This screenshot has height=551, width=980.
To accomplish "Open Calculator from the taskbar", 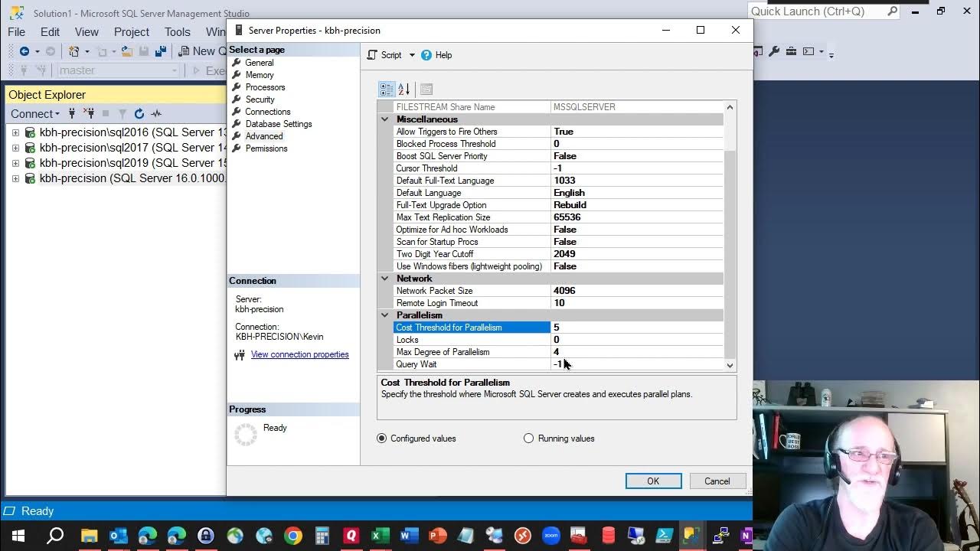I will (322, 536).
